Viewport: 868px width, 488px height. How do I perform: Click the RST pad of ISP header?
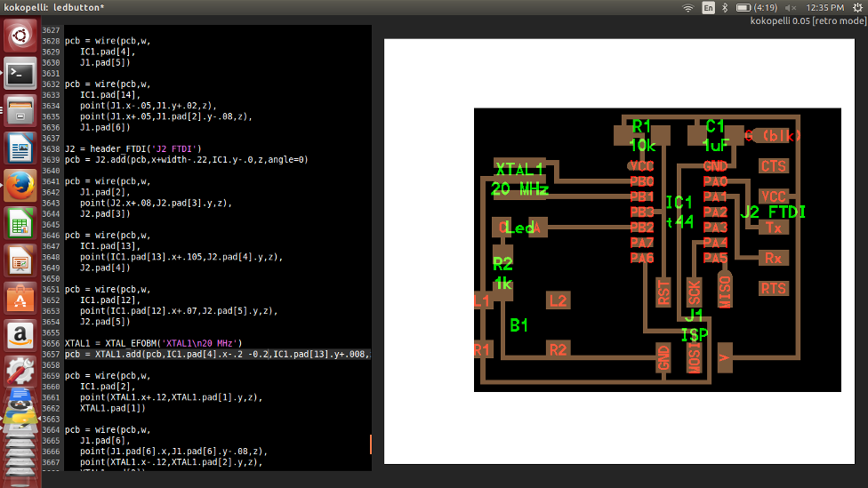(663, 292)
